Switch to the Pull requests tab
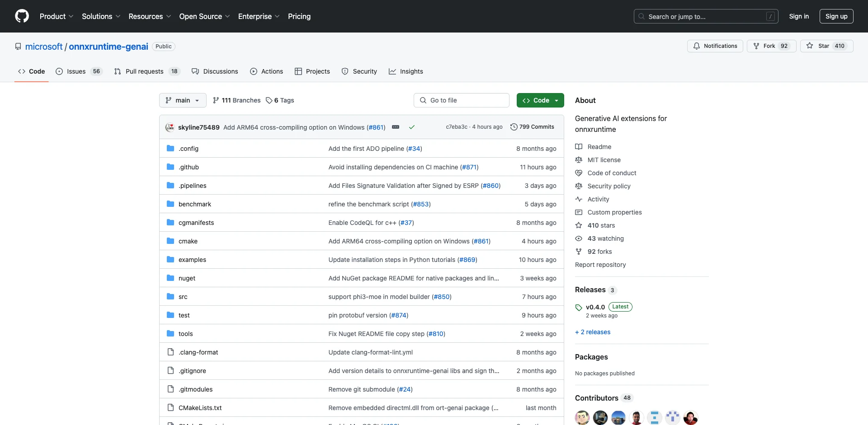 tap(147, 71)
